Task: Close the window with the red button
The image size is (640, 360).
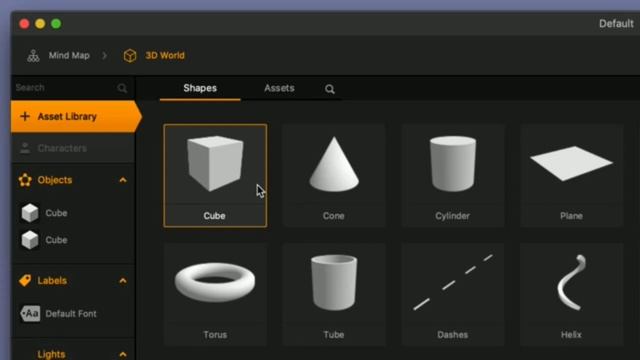Action: click(x=24, y=24)
